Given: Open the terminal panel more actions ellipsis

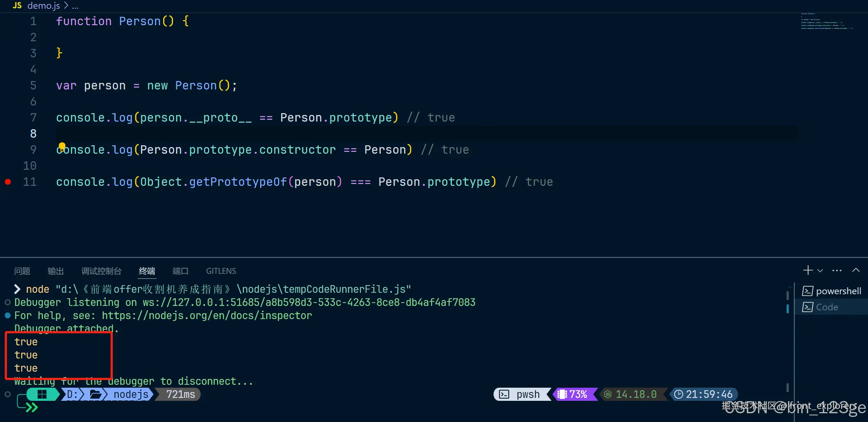Looking at the screenshot, I should coord(837,271).
